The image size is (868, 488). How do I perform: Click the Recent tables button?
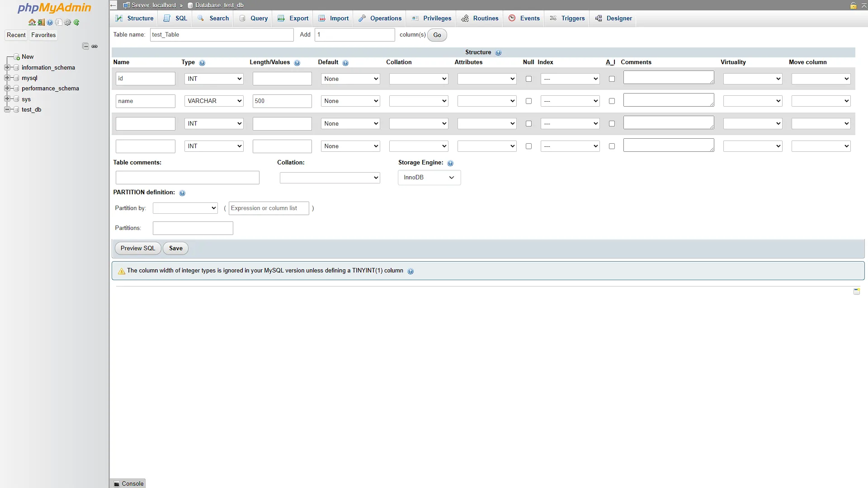click(x=16, y=35)
